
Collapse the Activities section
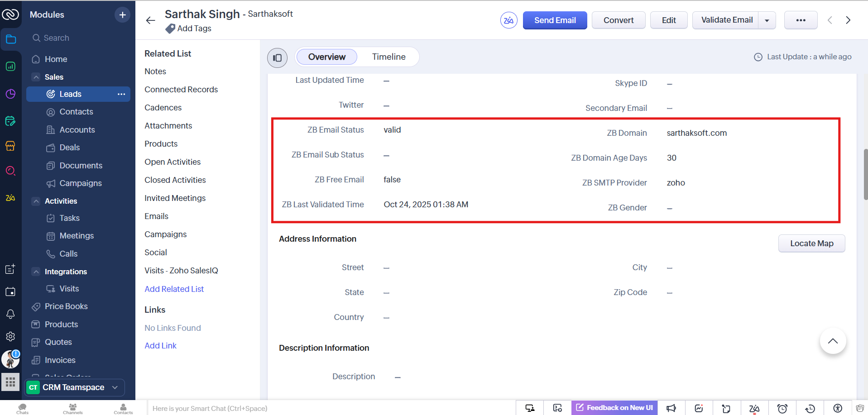pyautogui.click(x=36, y=201)
